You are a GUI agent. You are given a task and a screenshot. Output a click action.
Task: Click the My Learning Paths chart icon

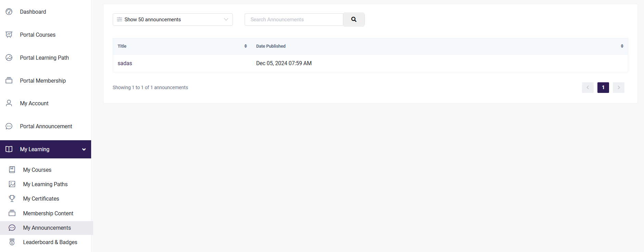12,184
